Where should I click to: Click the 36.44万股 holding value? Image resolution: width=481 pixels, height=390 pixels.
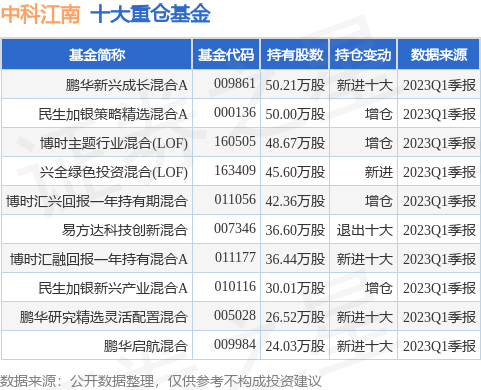(295, 259)
